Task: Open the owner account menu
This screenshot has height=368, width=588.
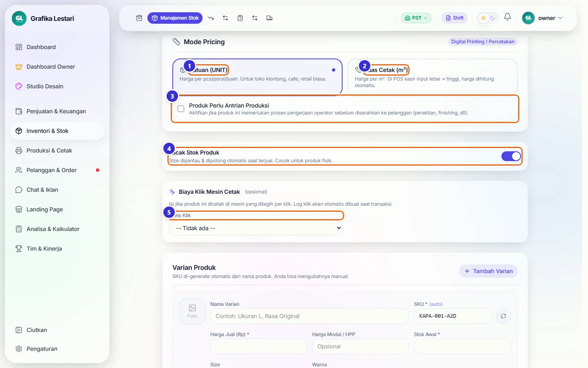Action: point(543,18)
